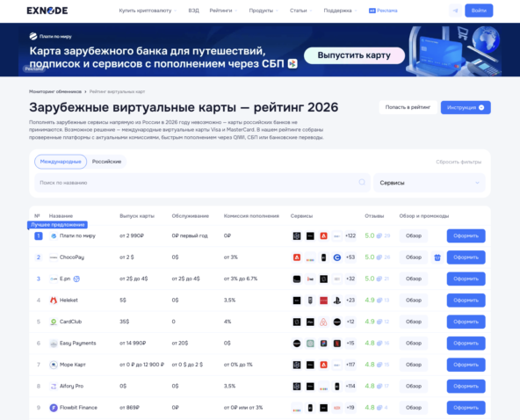Expand +23 more services for Heleket
This screenshot has height=420, width=520.
[350, 301]
